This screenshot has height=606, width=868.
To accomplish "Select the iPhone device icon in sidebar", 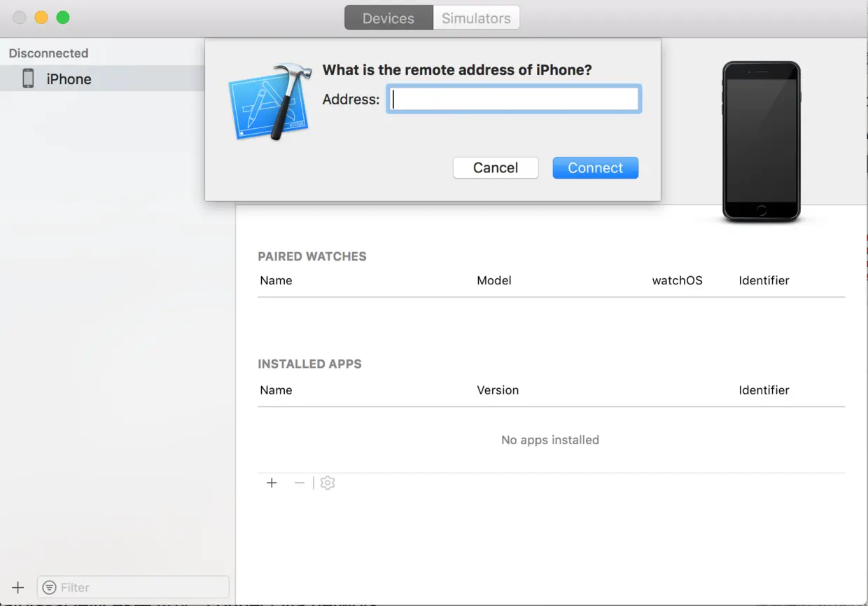I will tap(28, 78).
